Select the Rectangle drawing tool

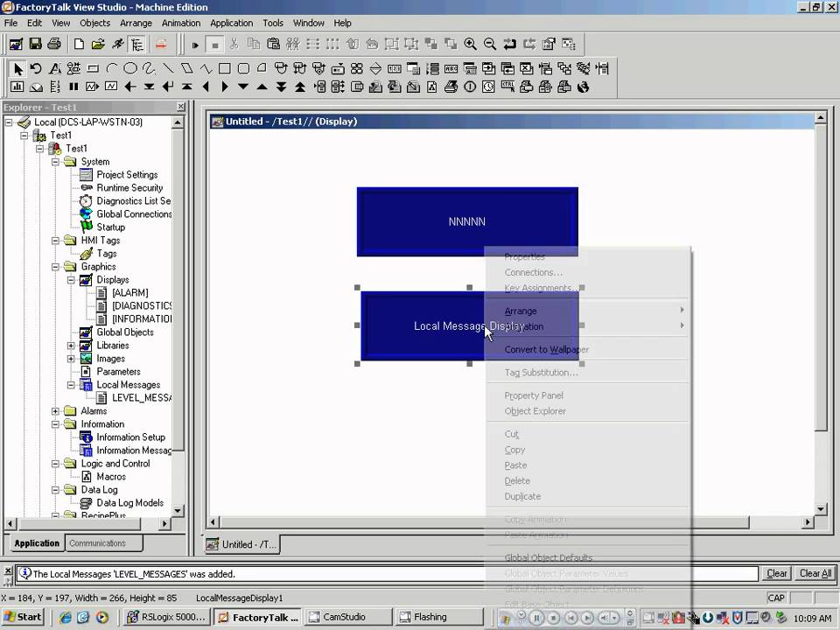click(x=225, y=68)
